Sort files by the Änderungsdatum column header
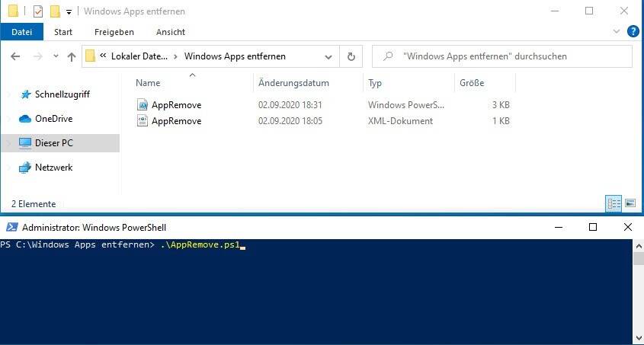The height and width of the screenshot is (345, 644). point(293,83)
